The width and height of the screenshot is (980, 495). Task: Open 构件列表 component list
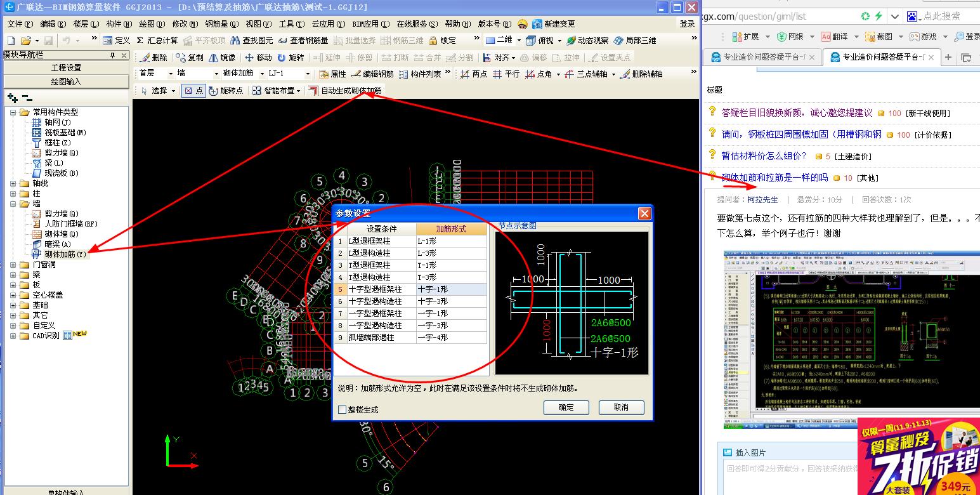click(419, 74)
